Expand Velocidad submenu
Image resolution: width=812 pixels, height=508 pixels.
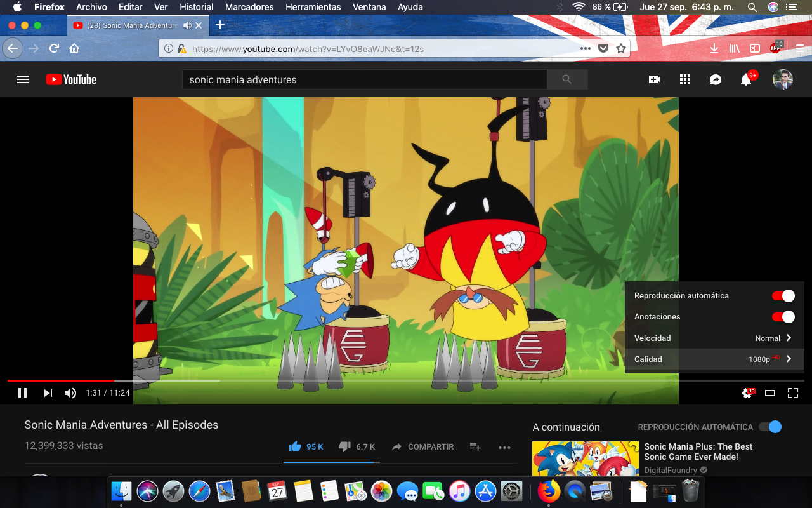pos(714,338)
